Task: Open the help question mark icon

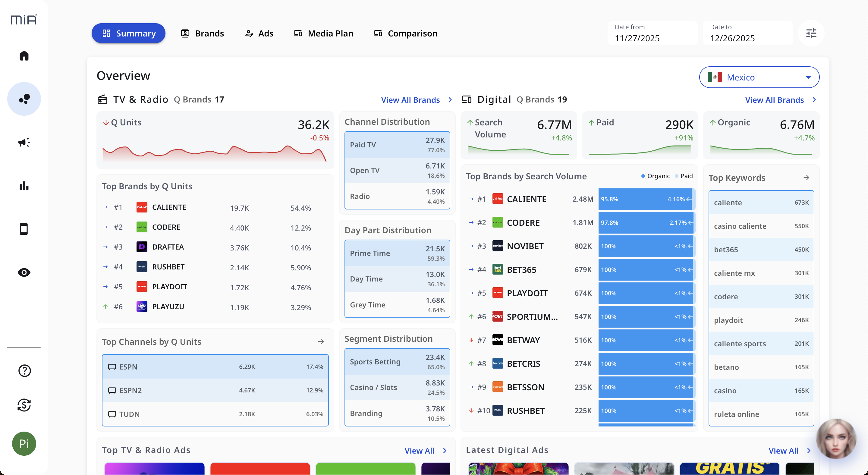Action: [x=24, y=371]
